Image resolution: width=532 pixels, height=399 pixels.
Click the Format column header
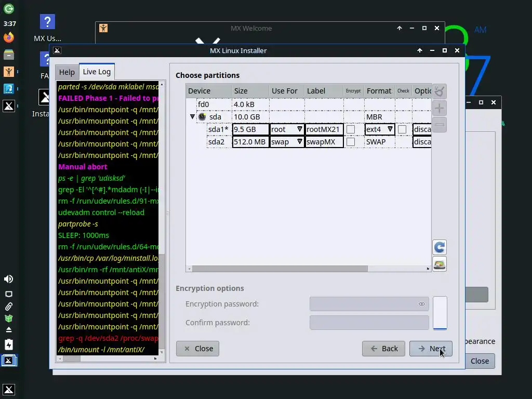[379, 91]
